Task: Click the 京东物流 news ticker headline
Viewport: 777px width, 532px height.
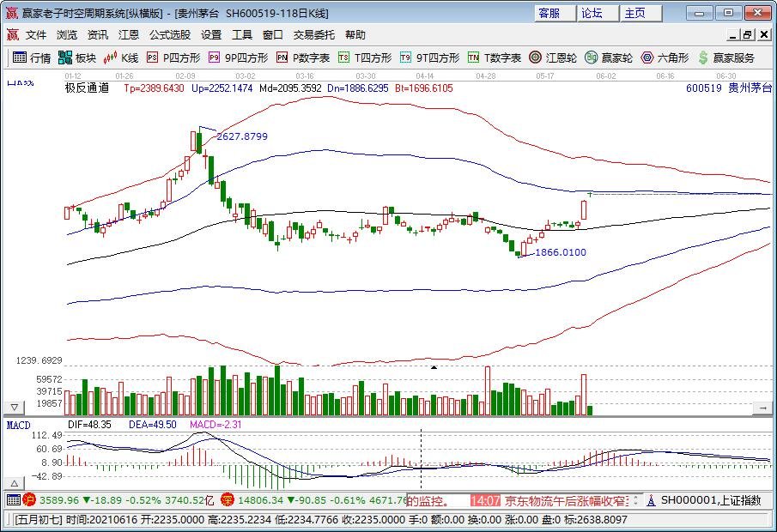Action: [x=567, y=501]
